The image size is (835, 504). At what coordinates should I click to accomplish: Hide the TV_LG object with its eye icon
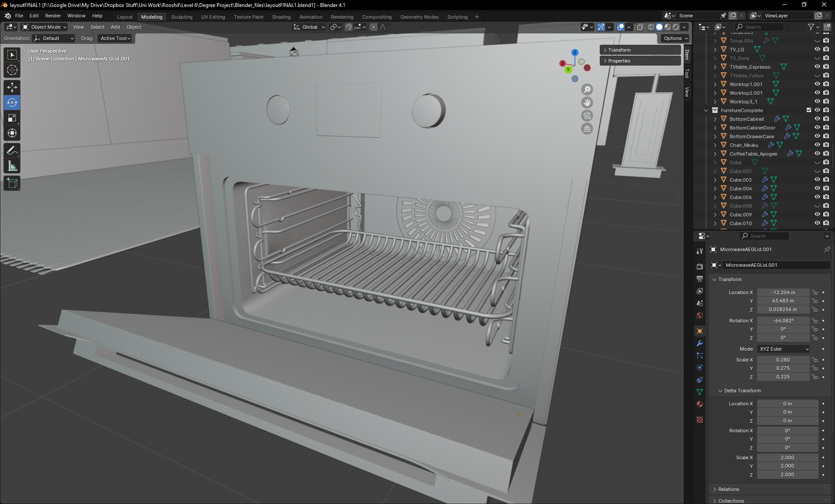(817, 49)
